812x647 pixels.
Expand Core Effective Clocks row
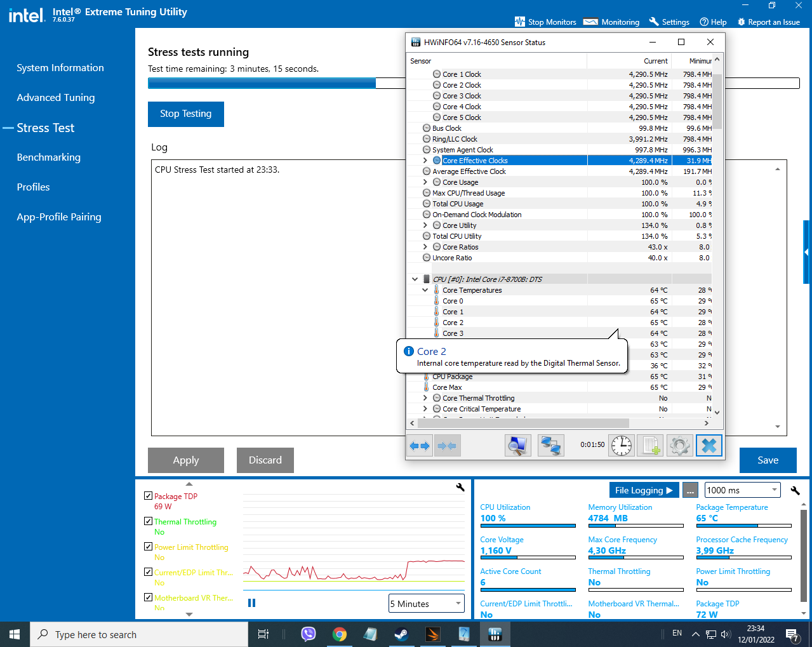pos(425,161)
